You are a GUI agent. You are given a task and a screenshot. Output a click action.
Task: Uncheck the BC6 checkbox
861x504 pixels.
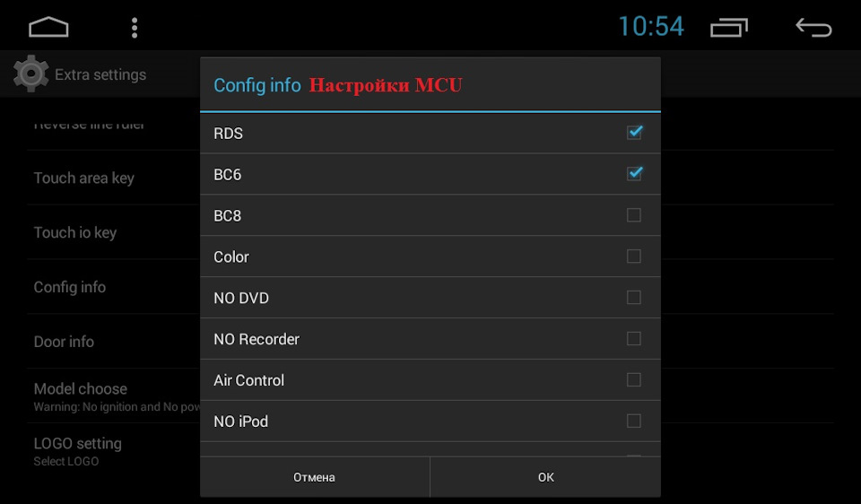click(x=634, y=174)
